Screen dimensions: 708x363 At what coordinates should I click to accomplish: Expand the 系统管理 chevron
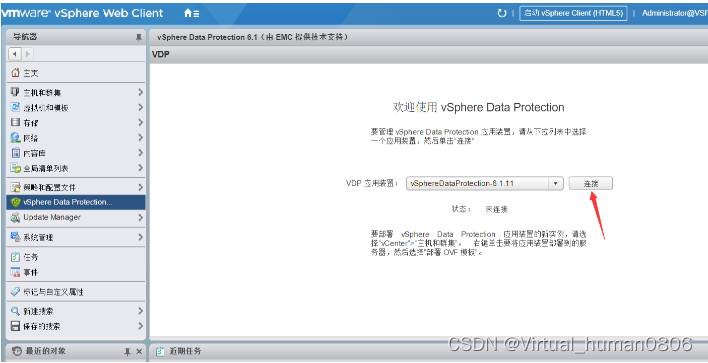140,237
